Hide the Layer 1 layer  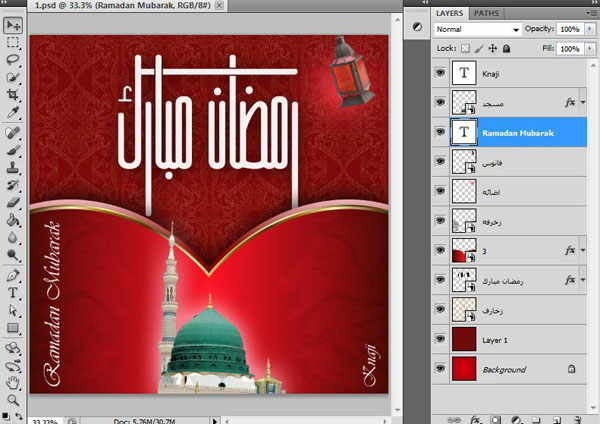point(439,340)
